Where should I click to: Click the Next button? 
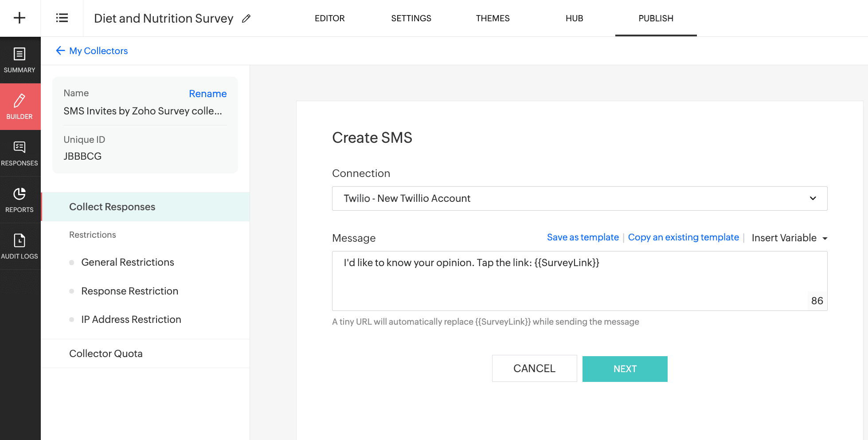[x=625, y=369]
